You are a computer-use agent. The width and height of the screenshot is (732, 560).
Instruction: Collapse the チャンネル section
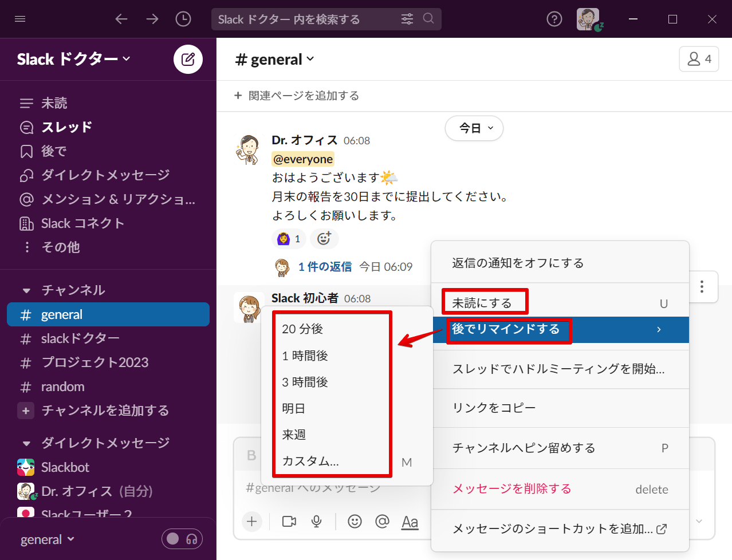coord(26,290)
